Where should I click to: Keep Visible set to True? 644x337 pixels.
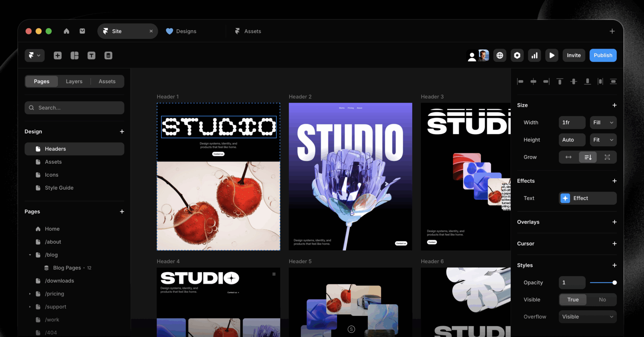click(573, 299)
